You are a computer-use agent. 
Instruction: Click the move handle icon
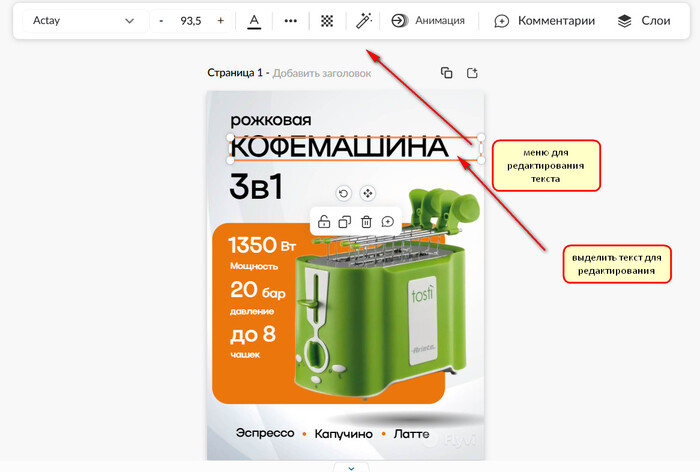pos(367,194)
